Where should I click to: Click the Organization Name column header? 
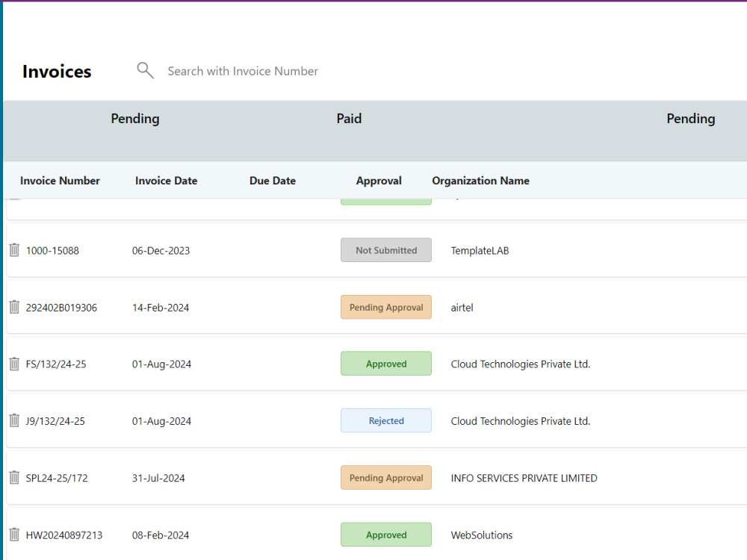coord(480,180)
